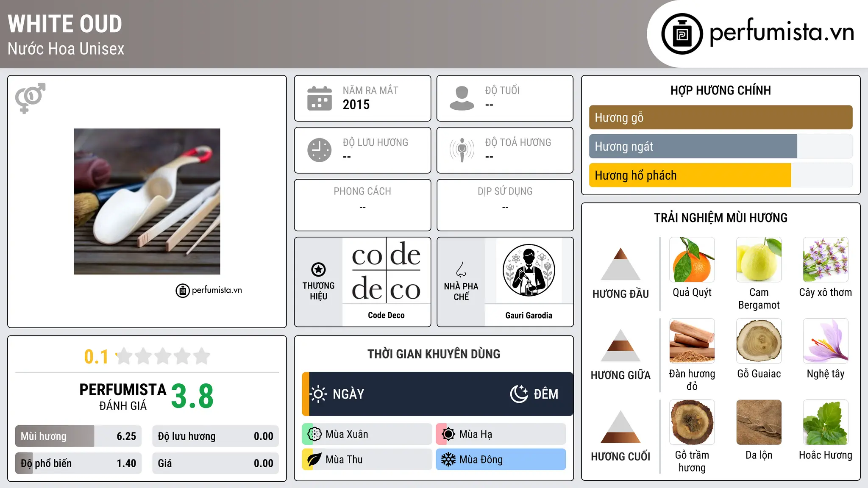Select the Mùa Thu season label
The height and width of the screenshot is (488, 868).
coord(344,460)
